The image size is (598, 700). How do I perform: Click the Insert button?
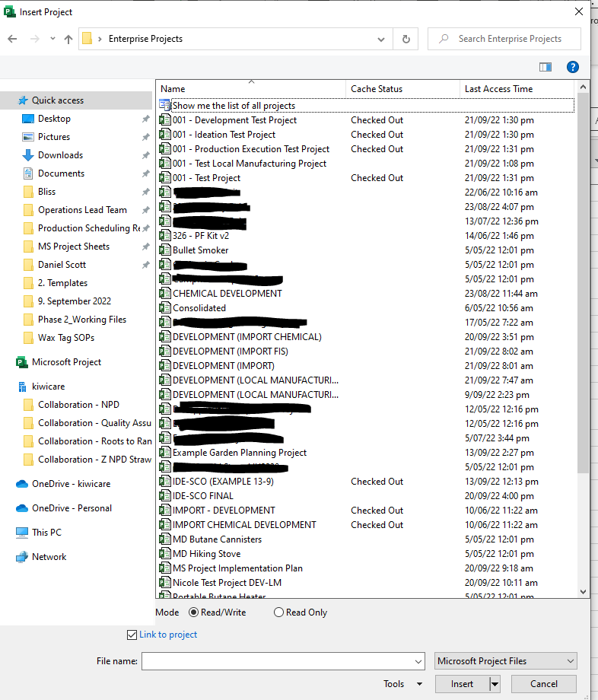point(463,684)
